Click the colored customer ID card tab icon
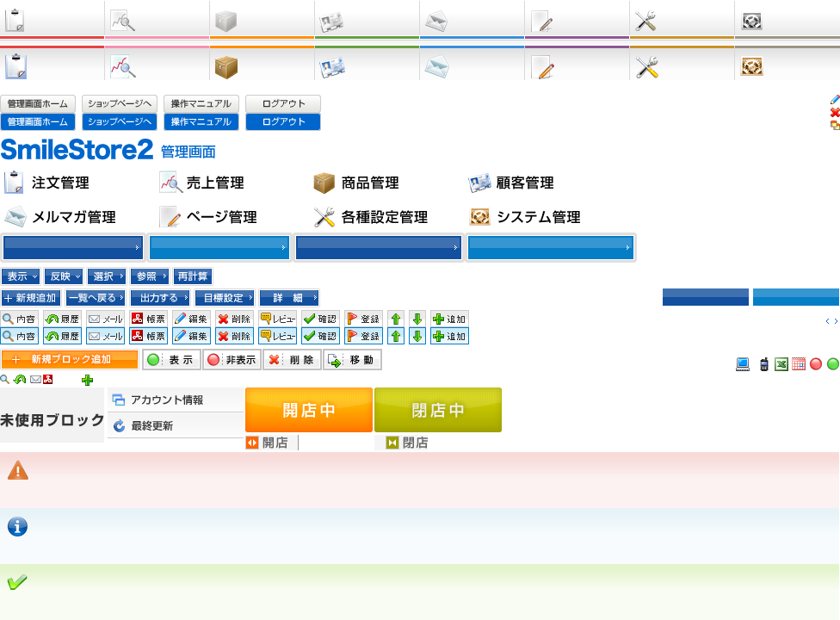Screen dimensions: 840x620 point(331,67)
